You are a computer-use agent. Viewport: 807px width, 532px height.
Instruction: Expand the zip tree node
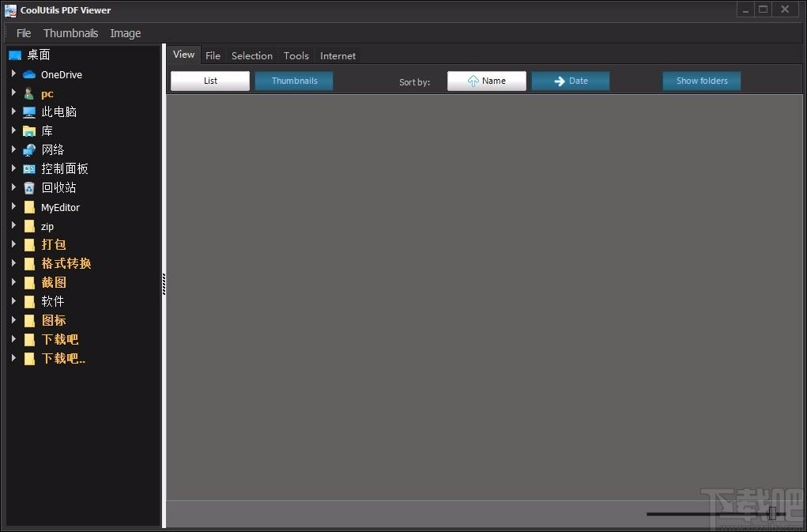pos(13,225)
